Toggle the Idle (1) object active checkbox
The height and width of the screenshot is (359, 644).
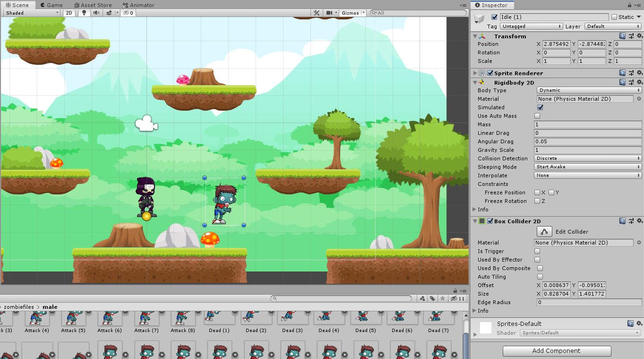click(494, 17)
